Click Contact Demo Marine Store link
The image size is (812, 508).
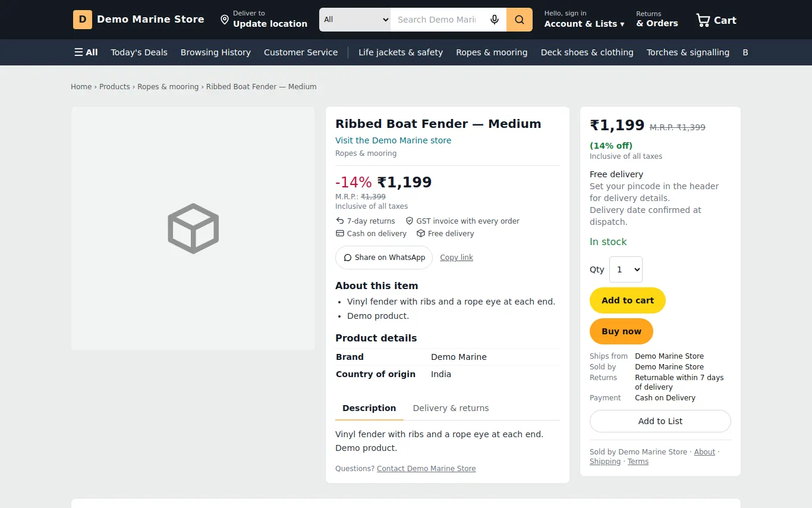[426, 469]
